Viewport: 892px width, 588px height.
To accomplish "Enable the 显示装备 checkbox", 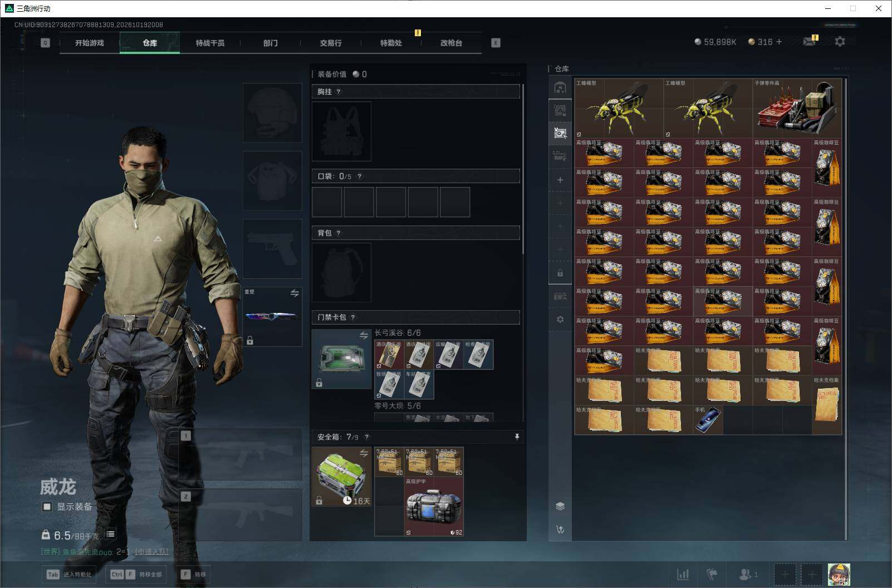I will coord(47,507).
